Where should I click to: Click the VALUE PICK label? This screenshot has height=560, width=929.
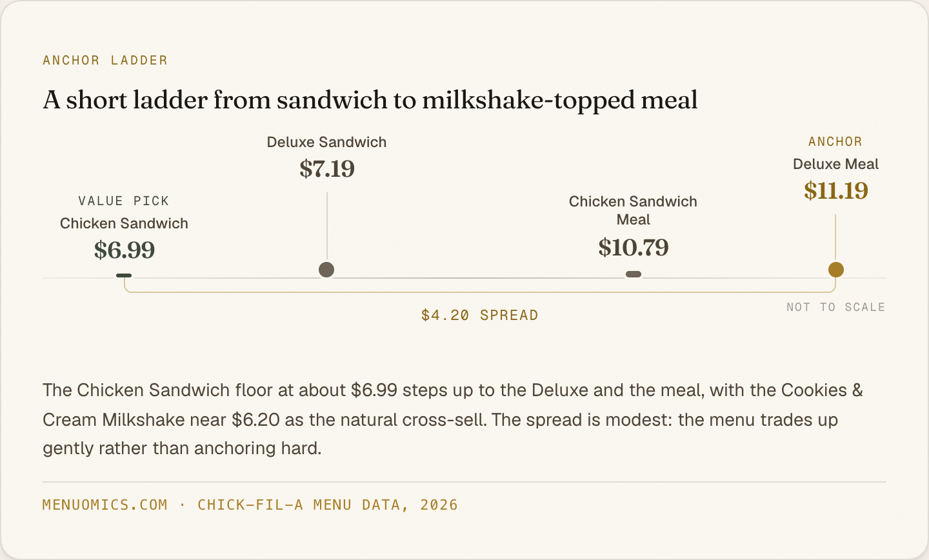coord(124,201)
